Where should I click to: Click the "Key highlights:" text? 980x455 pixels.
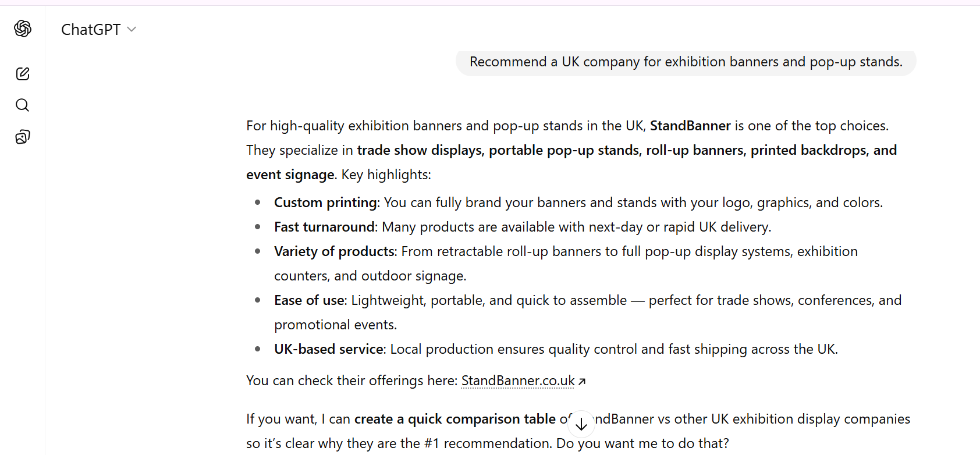386,175
